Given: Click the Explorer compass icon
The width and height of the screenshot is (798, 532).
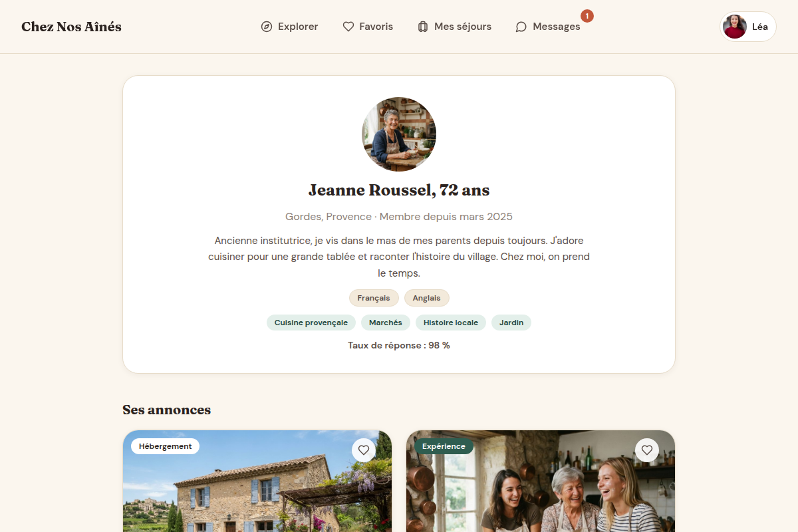Looking at the screenshot, I should pos(267,27).
